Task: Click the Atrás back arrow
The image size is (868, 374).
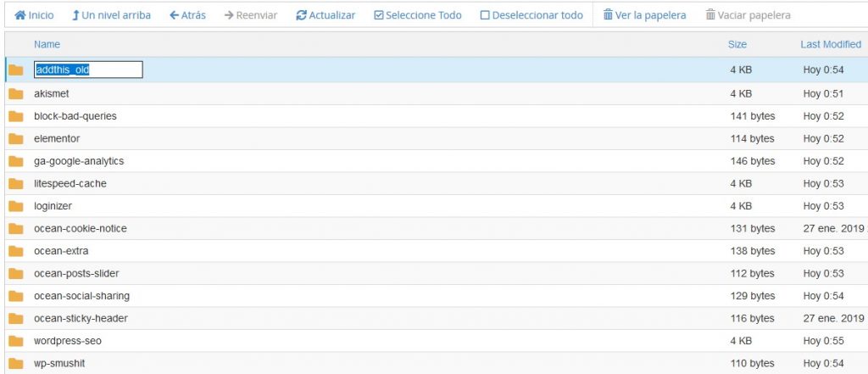Action: (187, 15)
